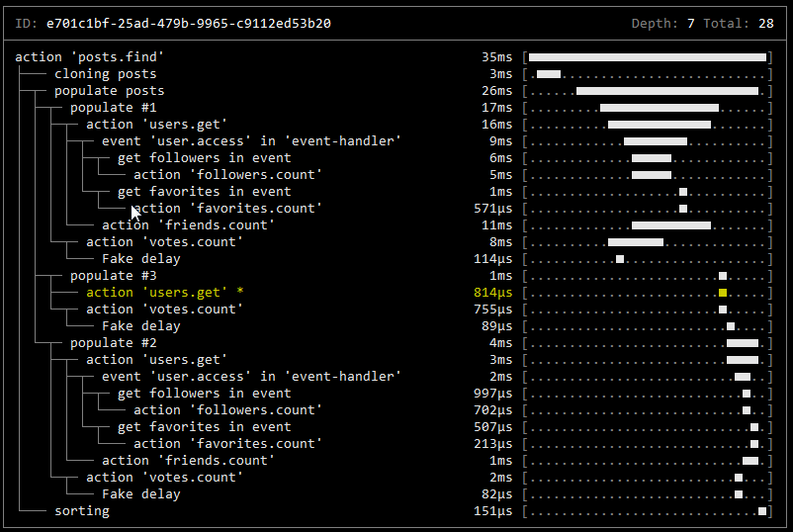Click the 8ms duration value
This screenshot has width=793, height=532.
point(501,241)
